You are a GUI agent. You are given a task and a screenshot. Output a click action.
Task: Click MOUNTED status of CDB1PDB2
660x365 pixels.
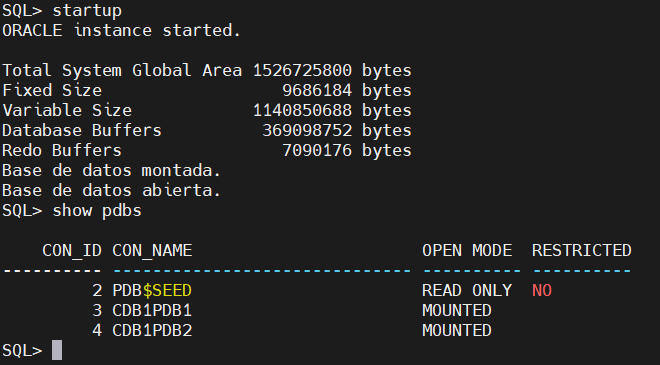[x=457, y=330]
